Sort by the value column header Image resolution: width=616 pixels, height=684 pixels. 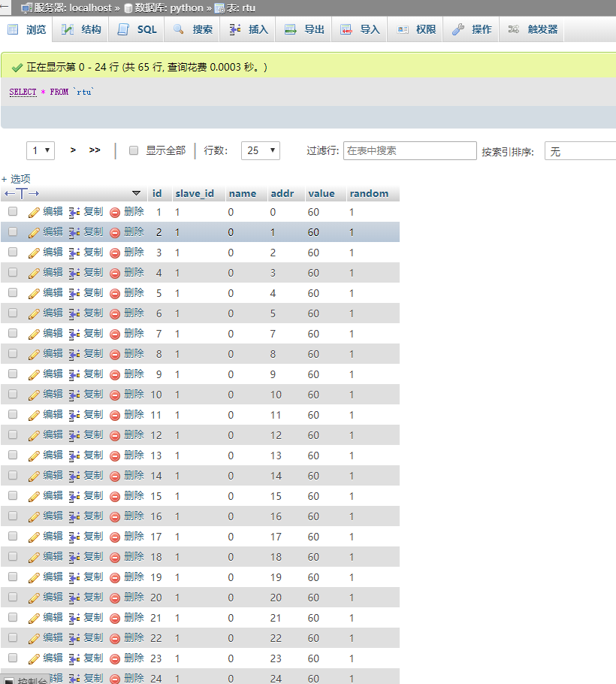click(322, 193)
